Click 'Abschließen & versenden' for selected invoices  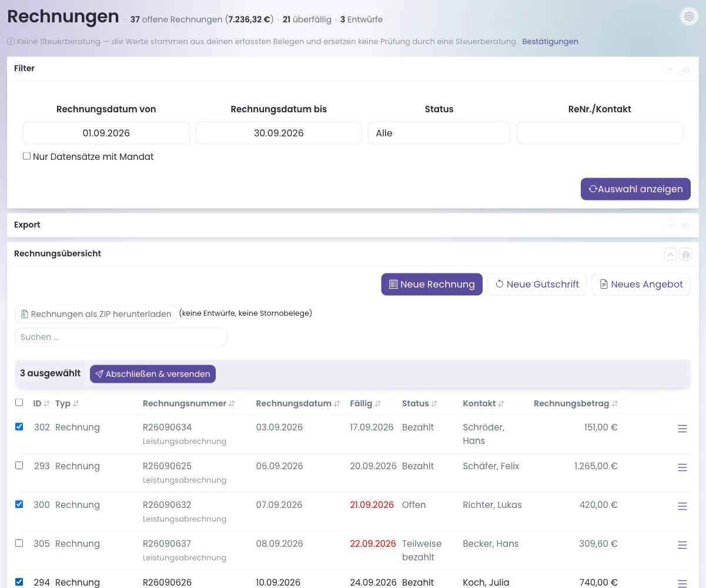[153, 374]
